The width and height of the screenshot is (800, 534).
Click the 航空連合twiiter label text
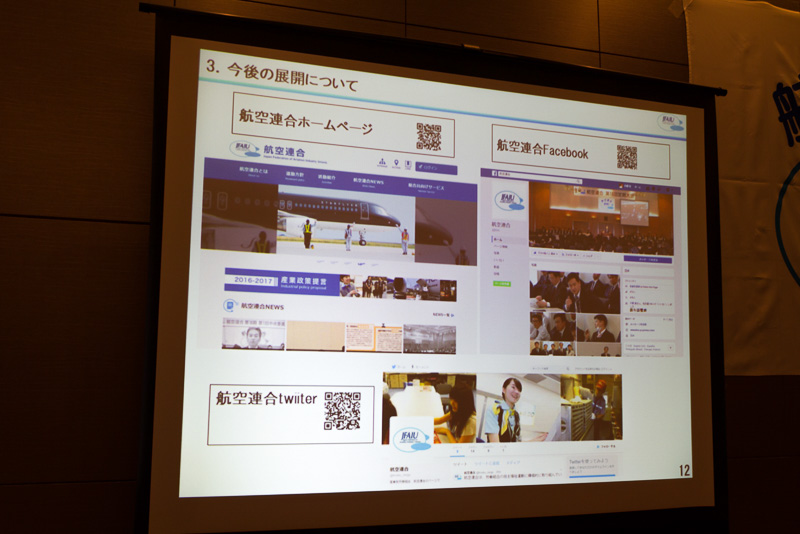click(x=266, y=398)
